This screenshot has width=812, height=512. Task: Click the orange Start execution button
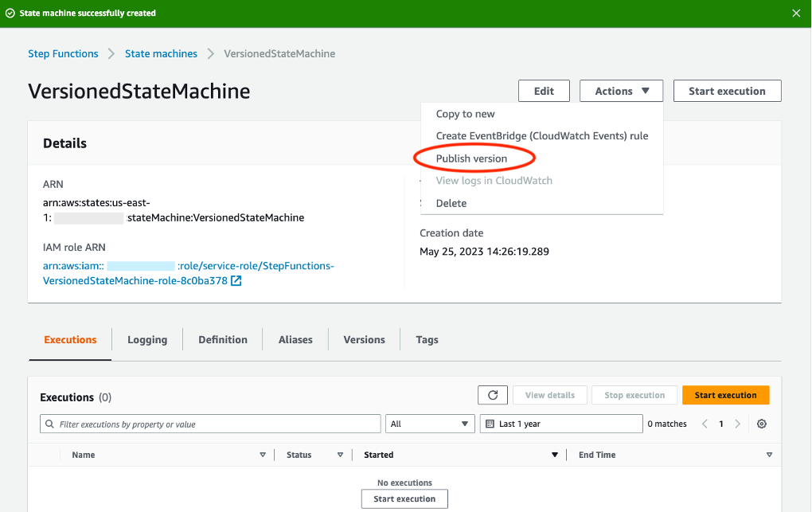tap(725, 395)
